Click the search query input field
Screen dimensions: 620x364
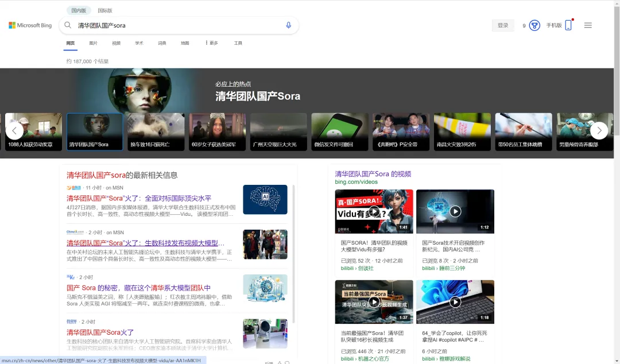pos(178,25)
